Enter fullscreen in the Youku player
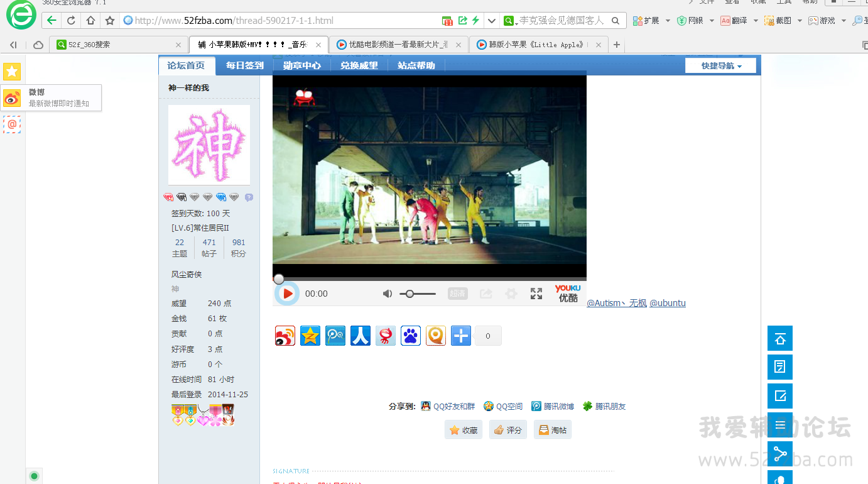 (536, 294)
